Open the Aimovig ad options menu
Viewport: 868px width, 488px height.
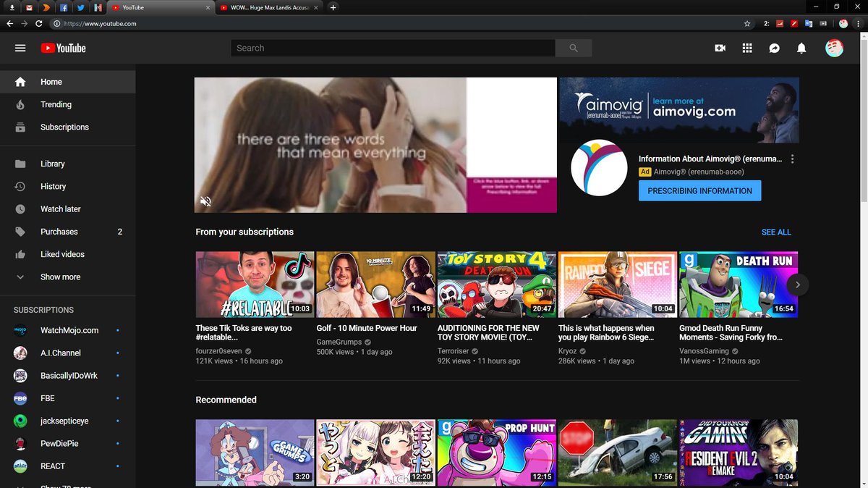pos(793,159)
